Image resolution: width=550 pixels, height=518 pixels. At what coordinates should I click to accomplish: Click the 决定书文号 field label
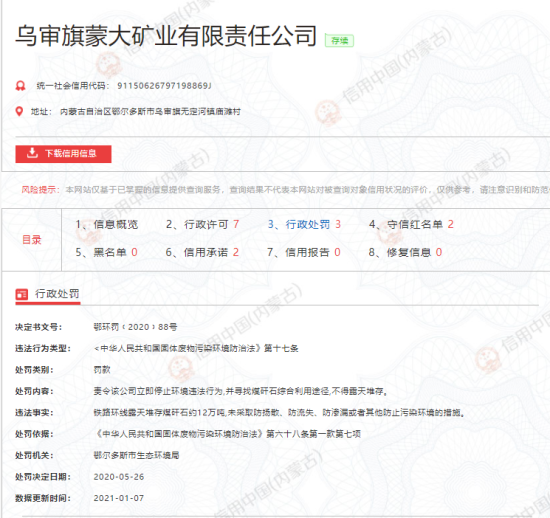point(38,327)
